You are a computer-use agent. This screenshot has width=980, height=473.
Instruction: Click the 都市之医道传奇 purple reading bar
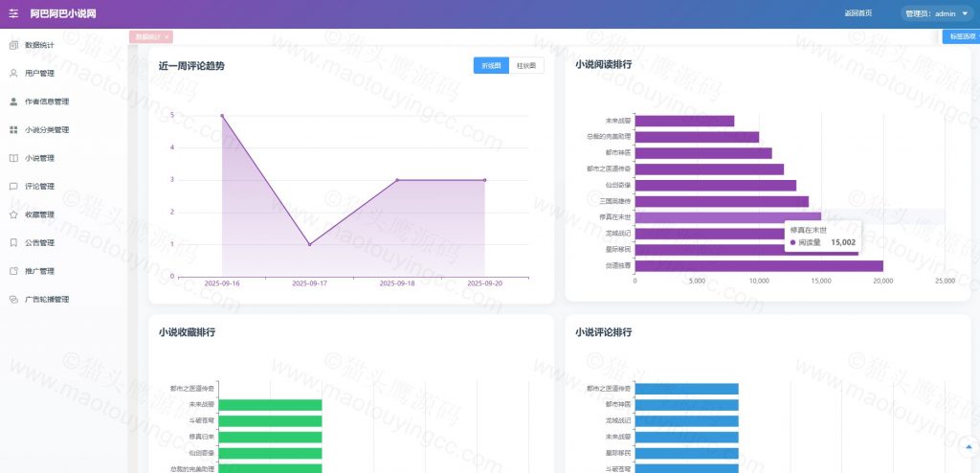[x=709, y=169]
